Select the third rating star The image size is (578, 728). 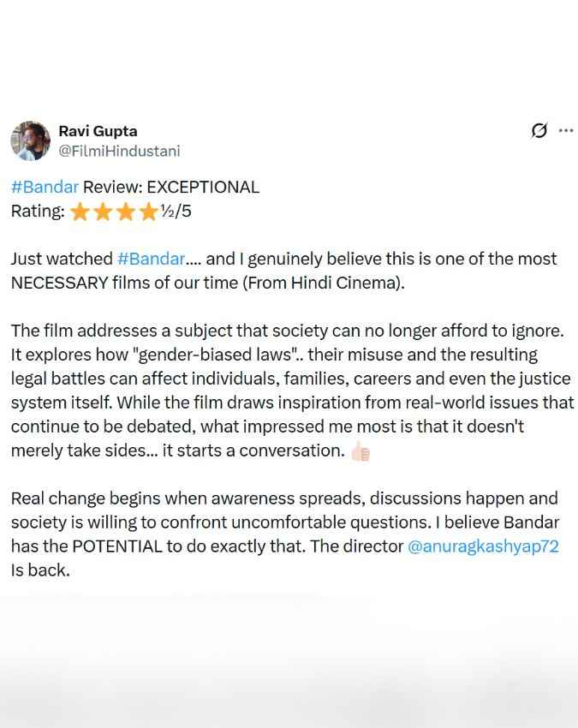pyautogui.click(x=125, y=212)
